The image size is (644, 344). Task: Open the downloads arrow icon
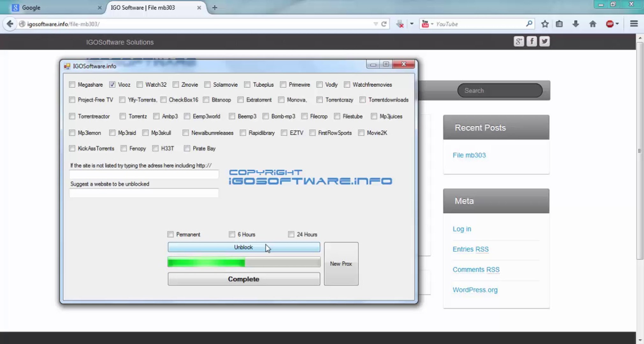pos(575,24)
